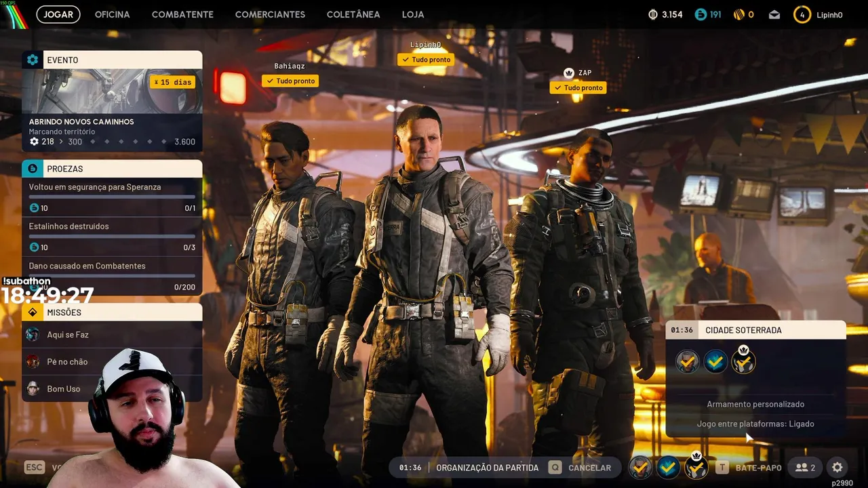
Task: Switch to COMBATENTE tab
Action: (x=182, y=14)
